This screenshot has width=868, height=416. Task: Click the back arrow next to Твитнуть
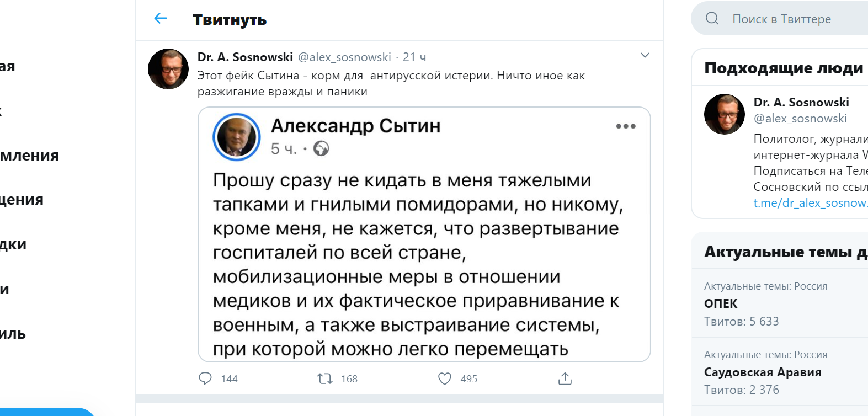(161, 19)
